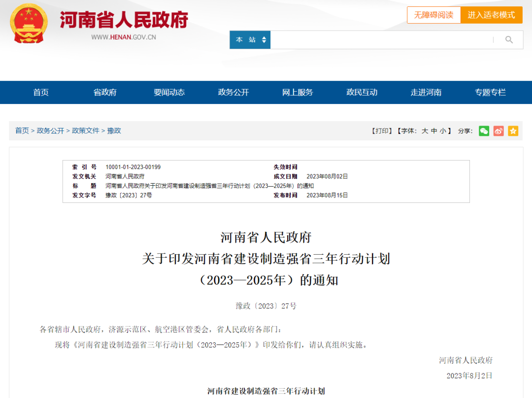Open the 省政府 navigation tab
Screen dimensions: 532x398
pyautogui.click(x=105, y=92)
